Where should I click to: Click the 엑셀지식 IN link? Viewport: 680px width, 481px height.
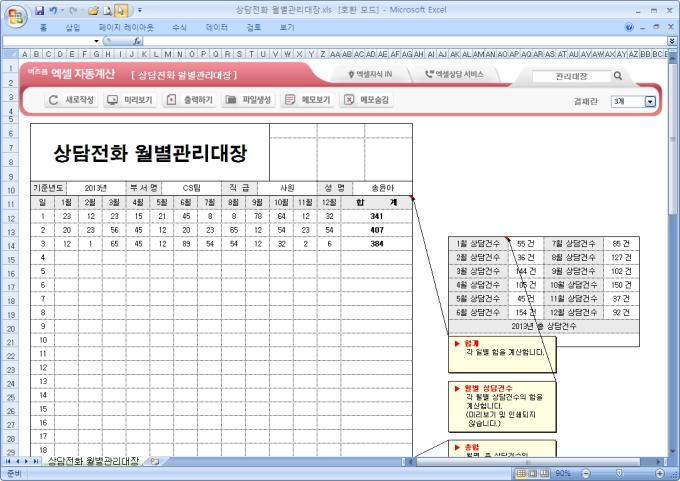[370, 75]
